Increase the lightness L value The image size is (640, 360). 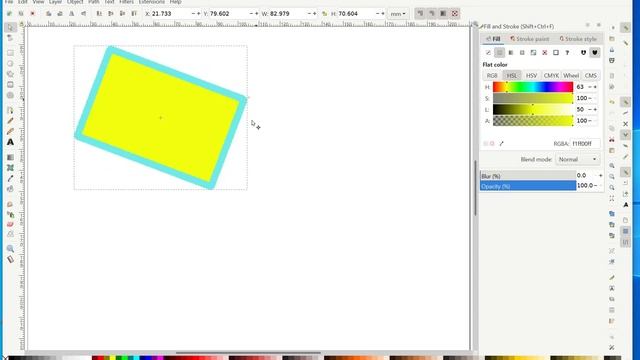(x=596, y=109)
